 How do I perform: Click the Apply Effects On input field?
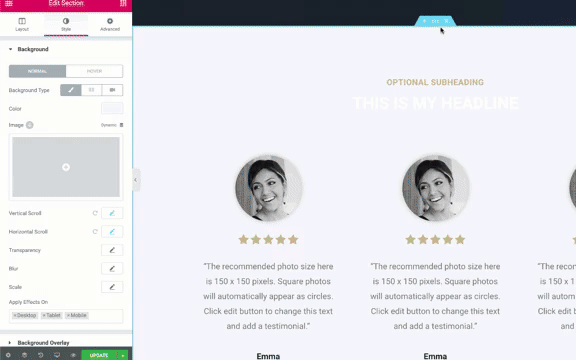[66, 316]
